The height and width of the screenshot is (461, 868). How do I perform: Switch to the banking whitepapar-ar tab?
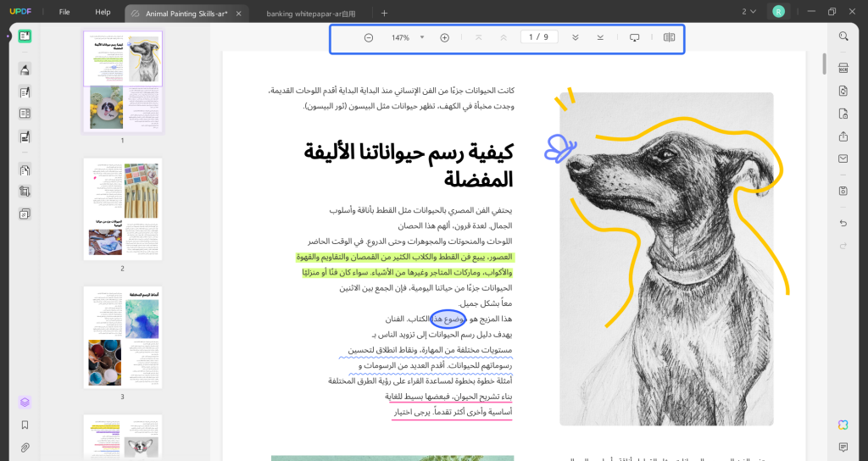[310, 14]
